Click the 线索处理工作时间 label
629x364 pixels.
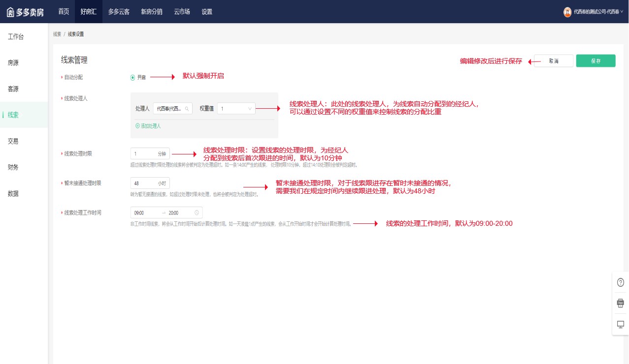(83, 213)
